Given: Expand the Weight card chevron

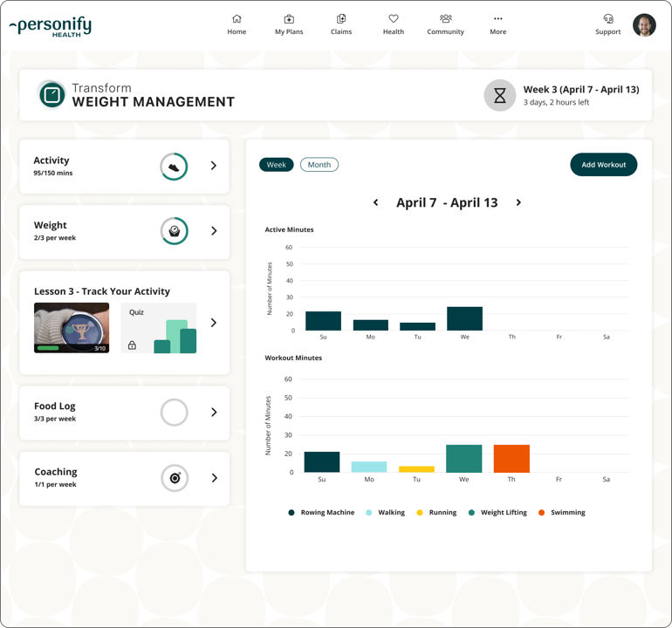Looking at the screenshot, I should (x=214, y=231).
